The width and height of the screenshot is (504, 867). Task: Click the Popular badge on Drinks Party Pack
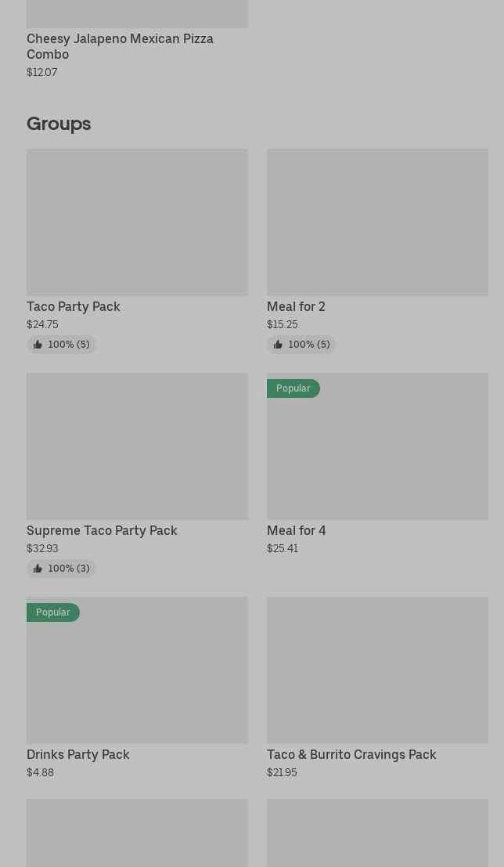(x=52, y=612)
